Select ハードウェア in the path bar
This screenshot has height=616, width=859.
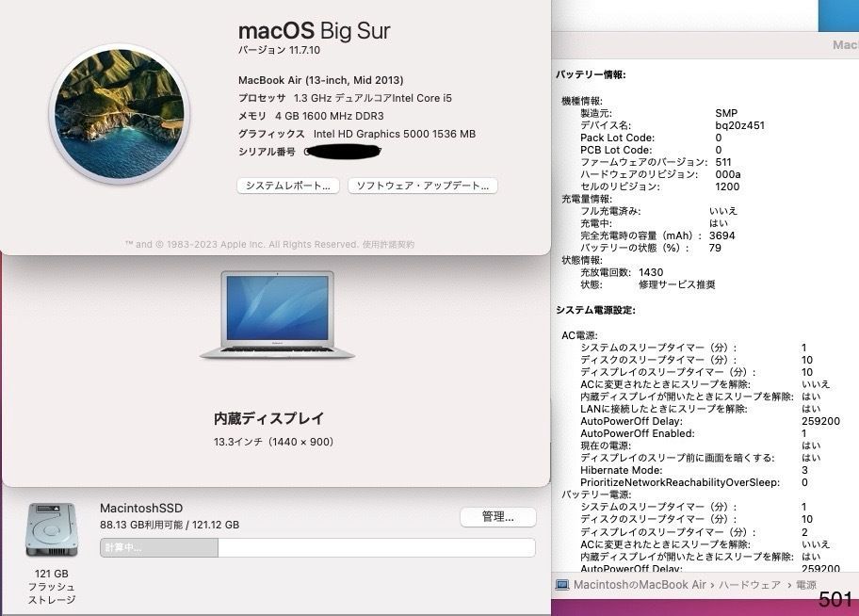click(x=750, y=585)
